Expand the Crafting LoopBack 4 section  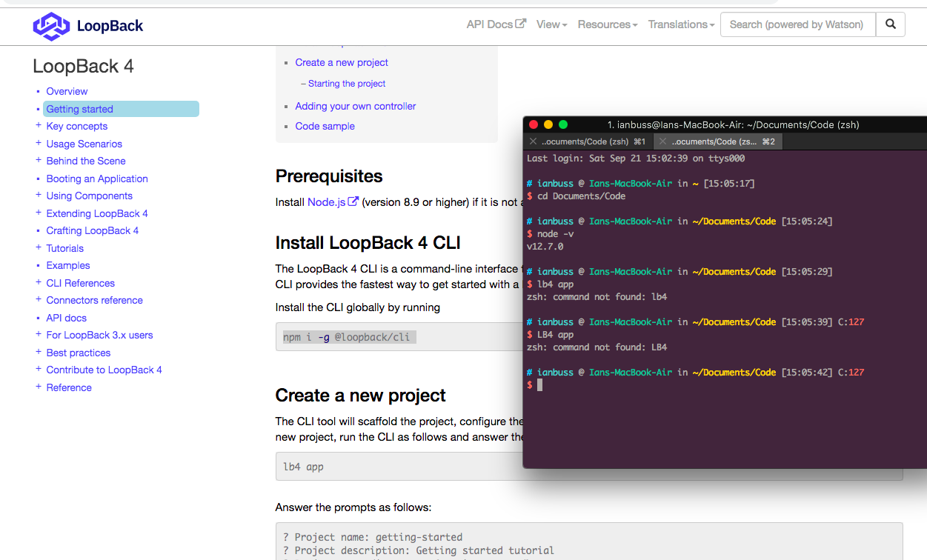(x=39, y=230)
